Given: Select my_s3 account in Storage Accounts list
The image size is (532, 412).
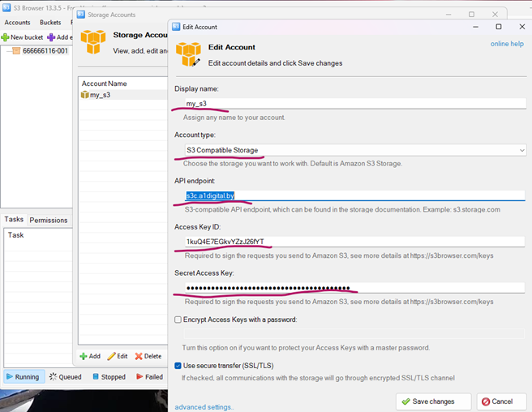Looking at the screenshot, I should 123,95.
